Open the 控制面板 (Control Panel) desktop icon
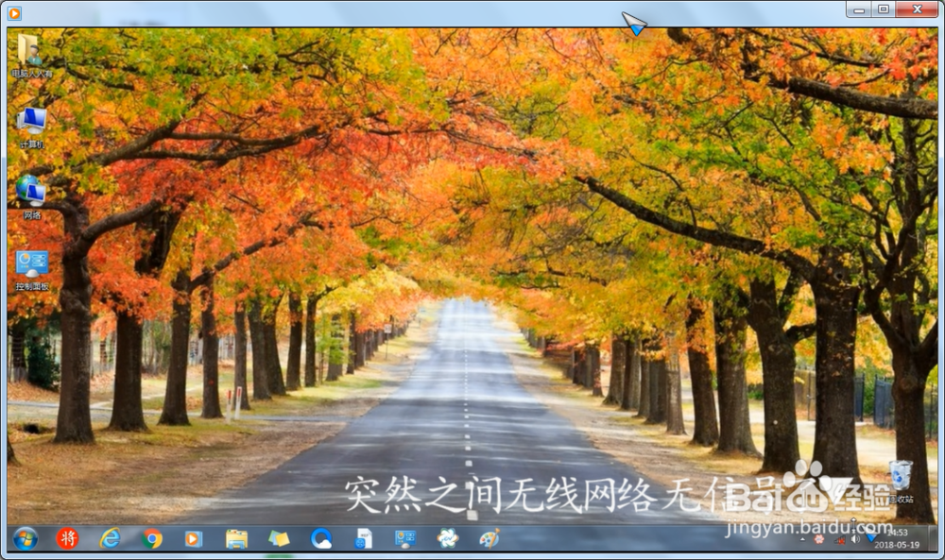Image resolution: width=945 pixels, height=560 pixels. [32, 270]
